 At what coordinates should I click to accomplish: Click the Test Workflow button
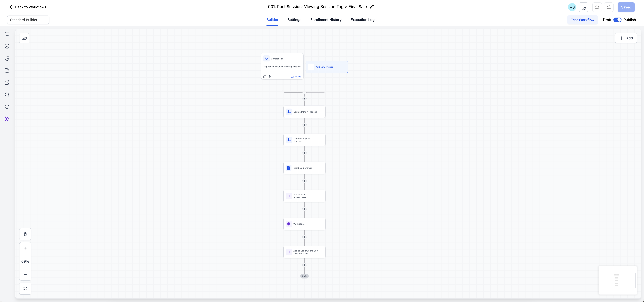(582, 20)
